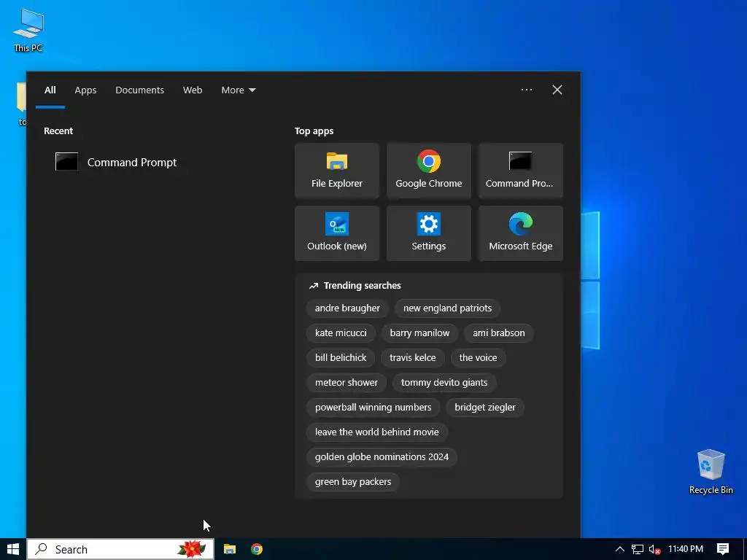Click the taskbar clock showing 11:40 PM

[x=686, y=549]
